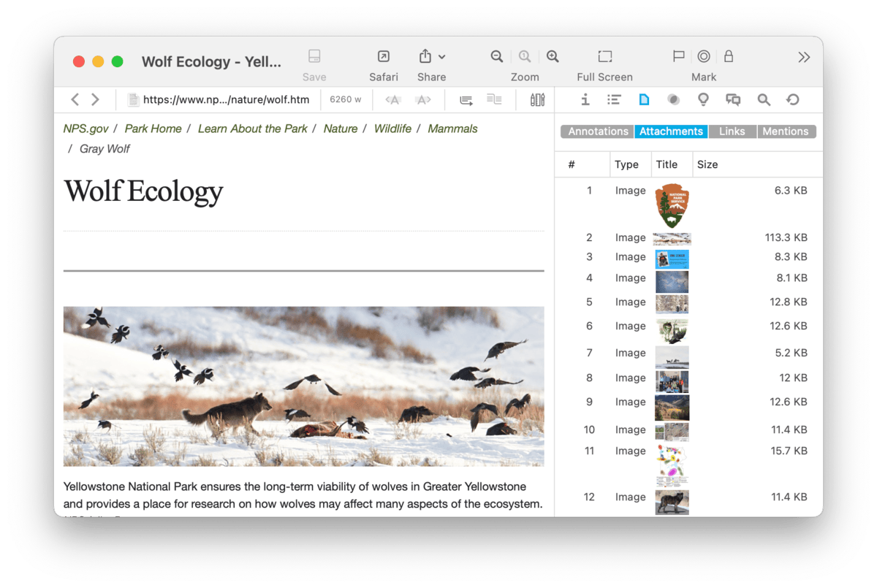The width and height of the screenshot is (877, 588).
Task: Toggle the unread circle mark
Action: click(x=704, y=57)
